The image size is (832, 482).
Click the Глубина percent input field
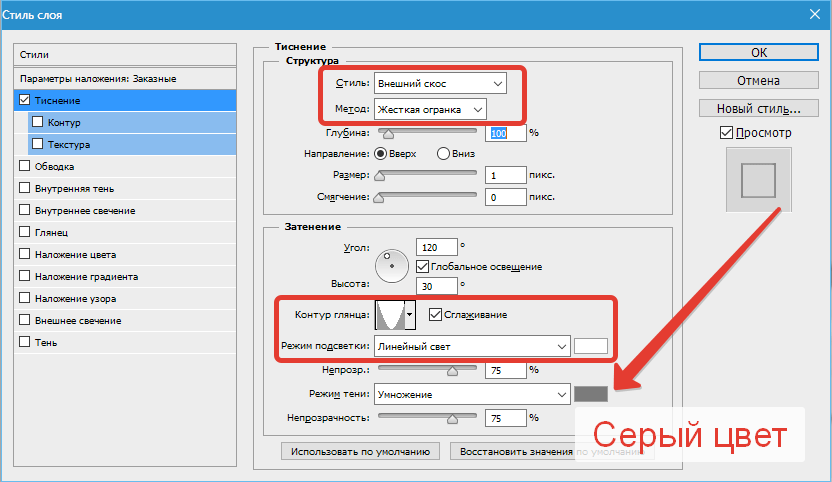[505, 133]
